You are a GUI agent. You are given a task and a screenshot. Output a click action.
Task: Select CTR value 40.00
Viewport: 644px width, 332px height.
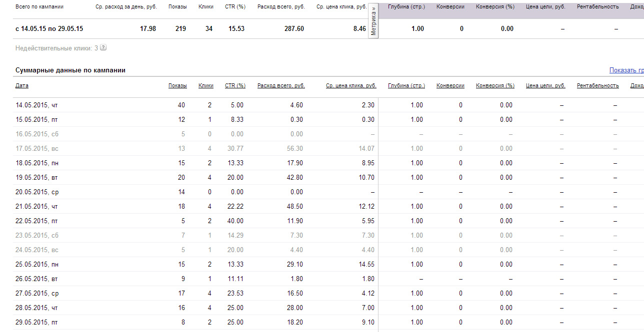point(235,221)
